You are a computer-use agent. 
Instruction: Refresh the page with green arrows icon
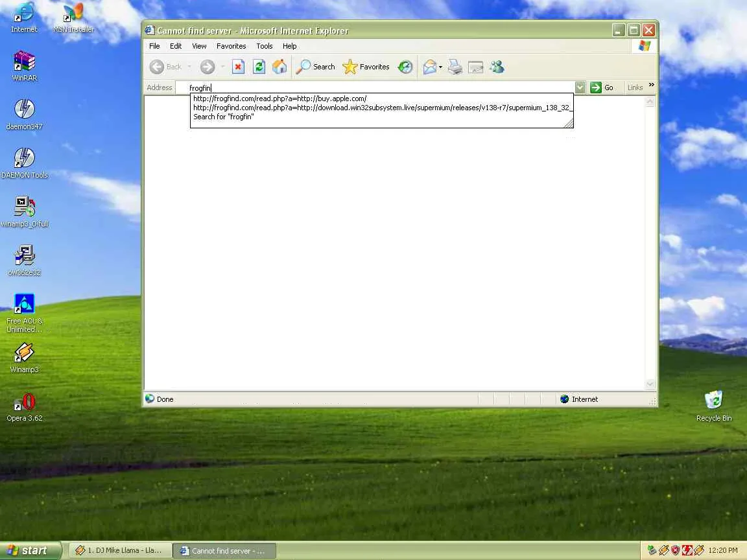click(259, 67)
